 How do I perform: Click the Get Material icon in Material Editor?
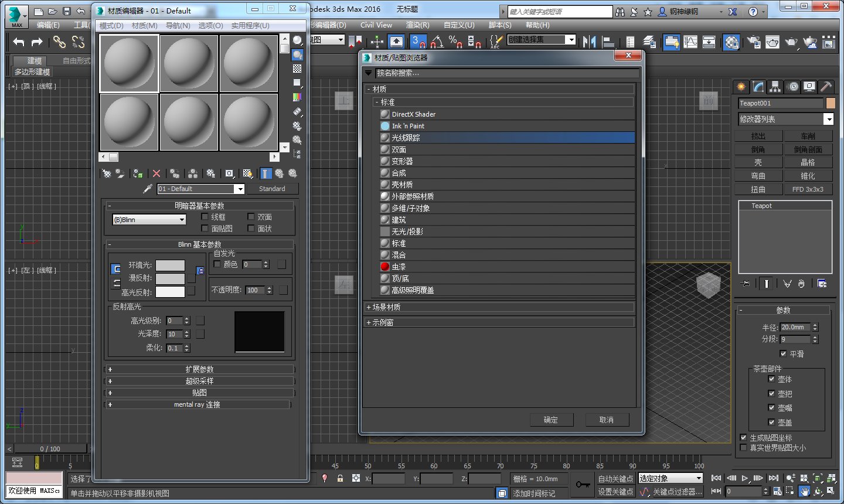tap(107, 173)
